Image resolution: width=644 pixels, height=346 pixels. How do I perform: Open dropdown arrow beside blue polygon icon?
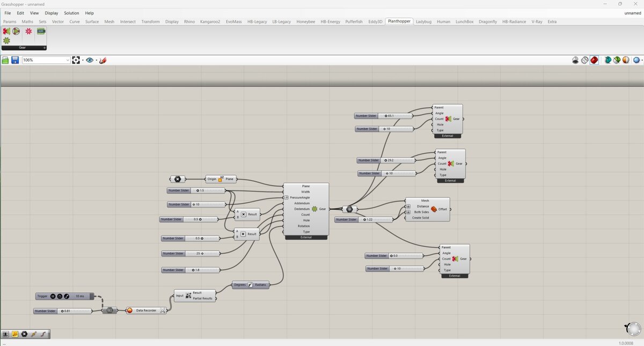pos(642,60)
